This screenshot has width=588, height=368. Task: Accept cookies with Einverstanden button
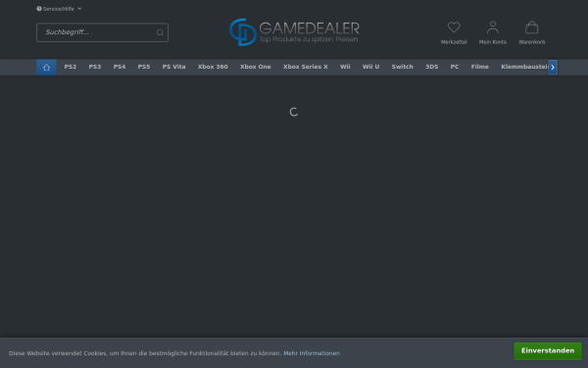point(548,351)
